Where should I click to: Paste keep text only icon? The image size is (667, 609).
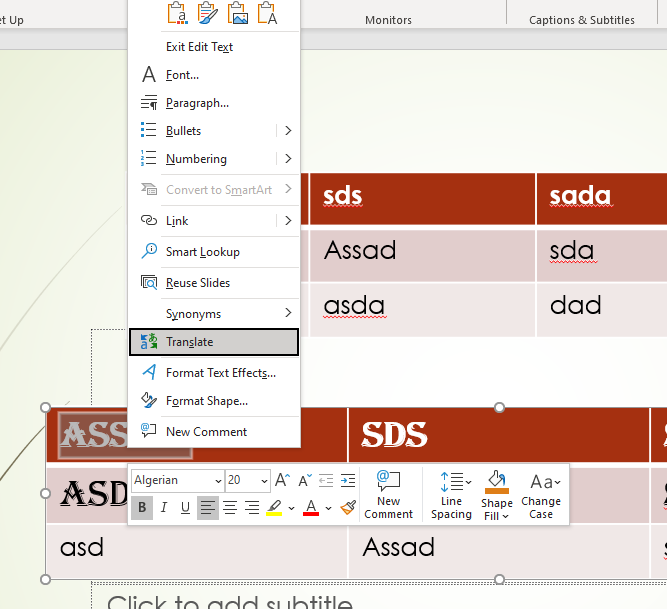pyautogui.click(x=268, y=13)
